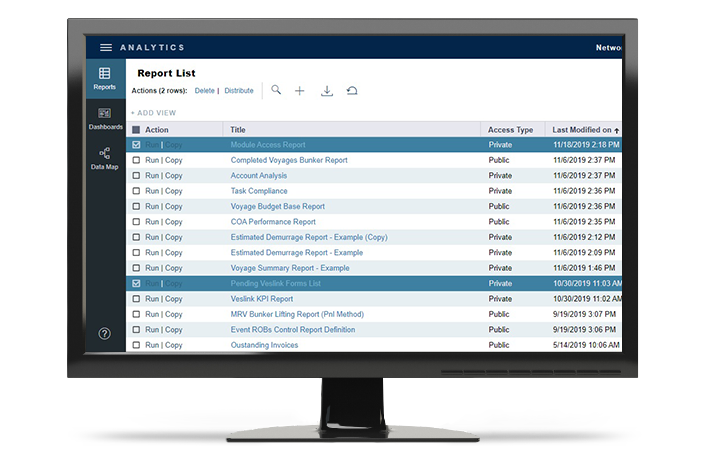
Task: Click the Last Modified on sort arrow
Action: tap(616, 130)
